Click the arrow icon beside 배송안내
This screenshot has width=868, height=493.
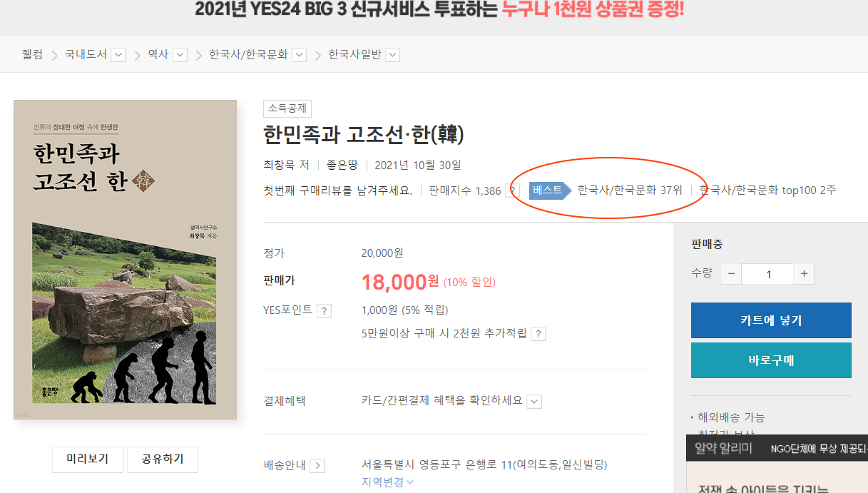click(x=317, y=466)
